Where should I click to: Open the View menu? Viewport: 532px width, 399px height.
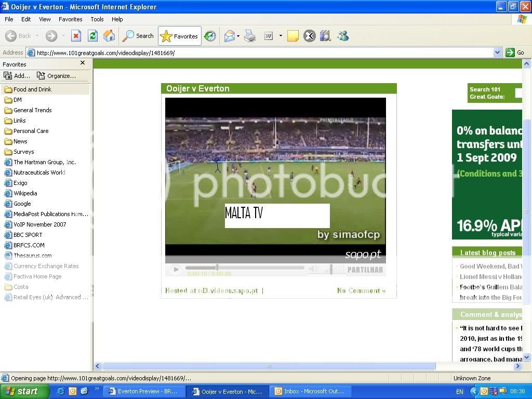click(45, 19)
